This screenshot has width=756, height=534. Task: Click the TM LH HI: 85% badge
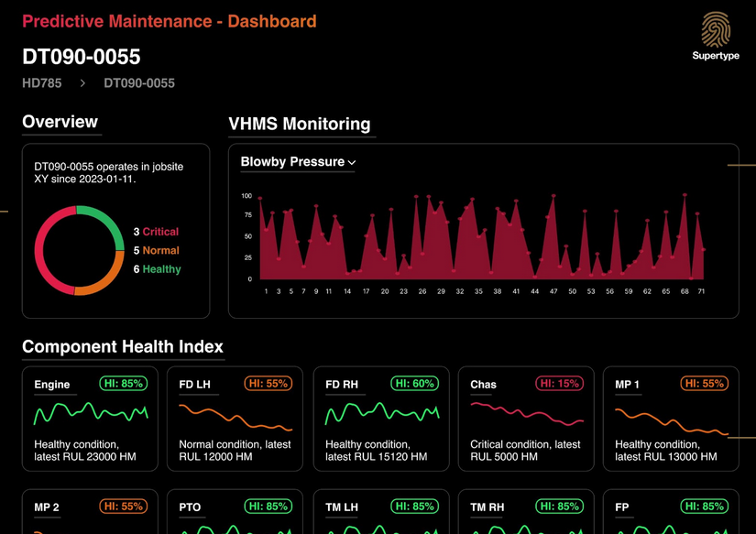tap(414, 507)
